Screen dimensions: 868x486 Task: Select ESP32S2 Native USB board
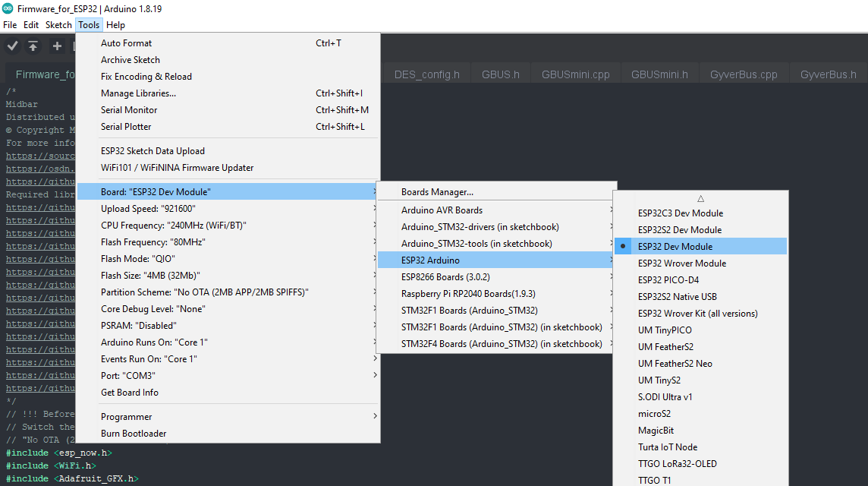point(700,296)
